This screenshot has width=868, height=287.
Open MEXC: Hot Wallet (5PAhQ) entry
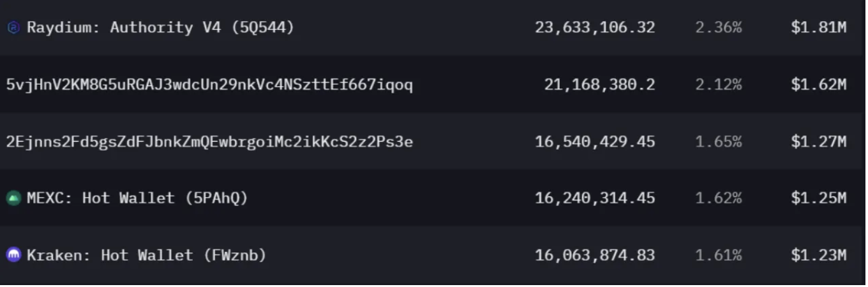(137, 198)
